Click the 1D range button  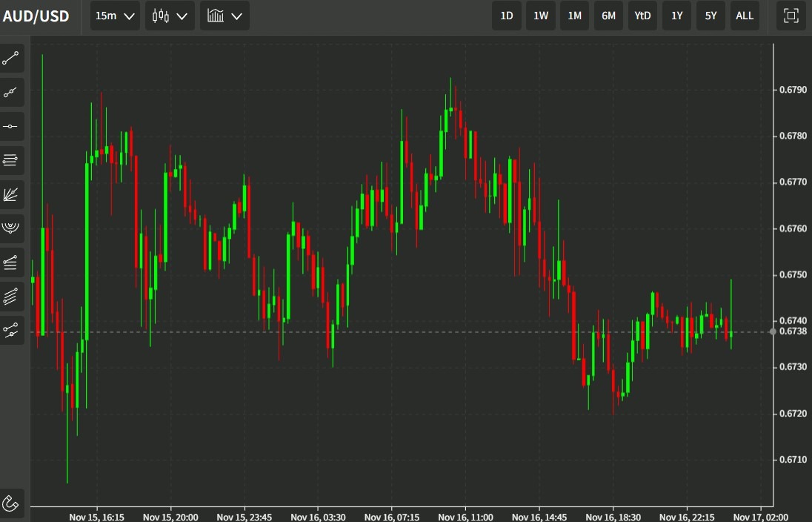pos(507,16)
